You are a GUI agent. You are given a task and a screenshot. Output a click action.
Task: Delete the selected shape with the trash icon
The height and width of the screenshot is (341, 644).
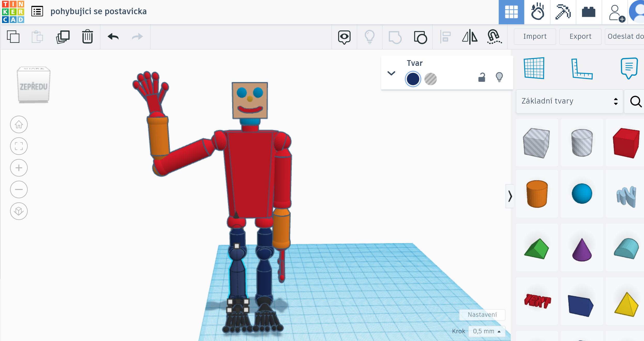point(87,37)
